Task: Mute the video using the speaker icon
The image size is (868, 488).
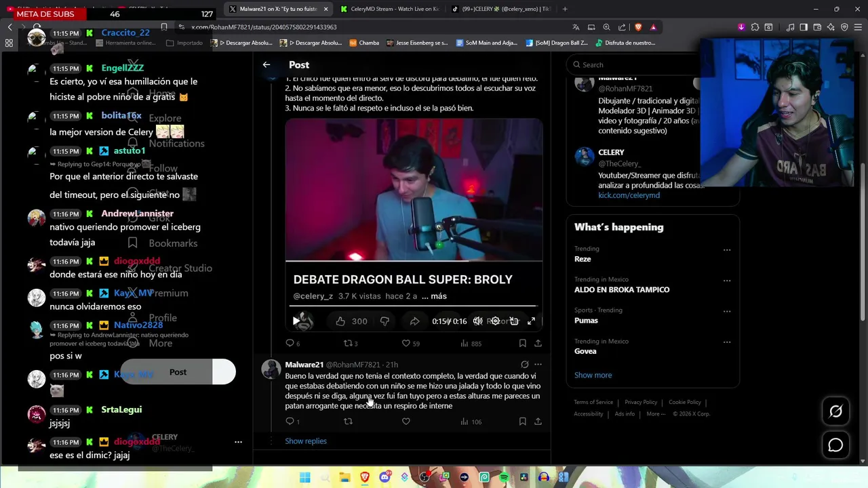Action: pyautogui.click(x=478, y=321)
